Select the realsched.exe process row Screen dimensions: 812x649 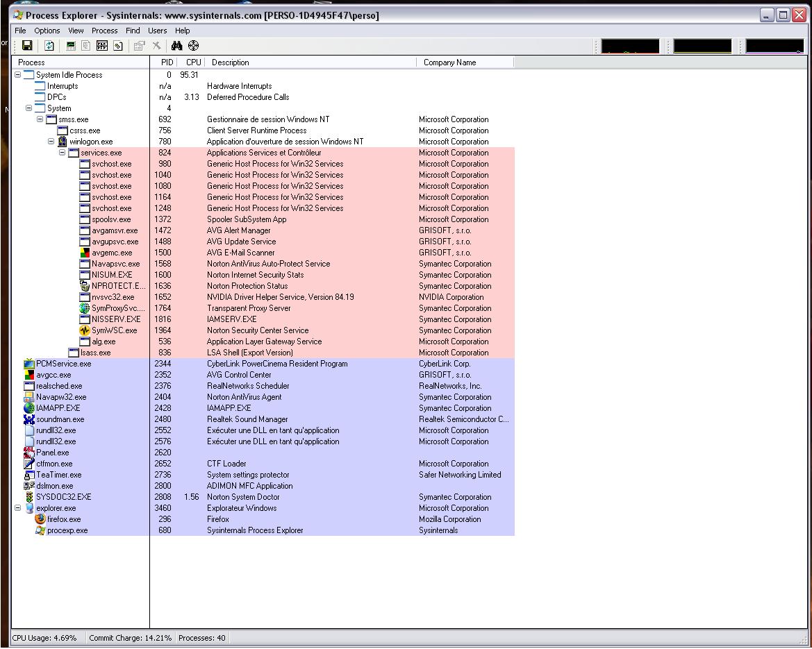(263, 386)
